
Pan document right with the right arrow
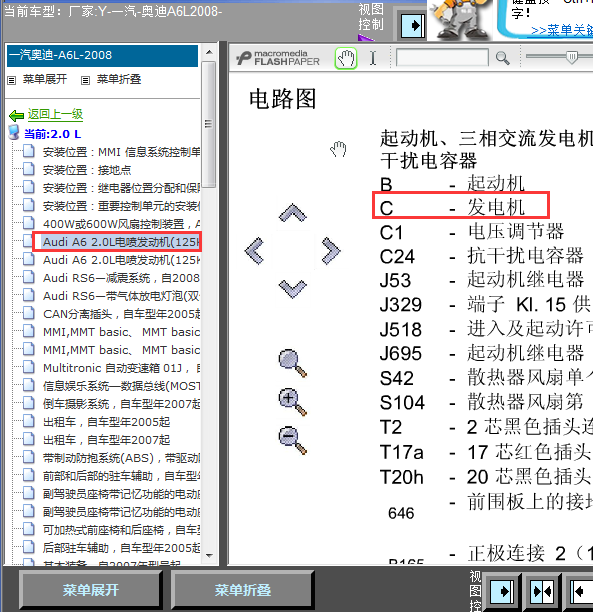[x=331, y=251]
